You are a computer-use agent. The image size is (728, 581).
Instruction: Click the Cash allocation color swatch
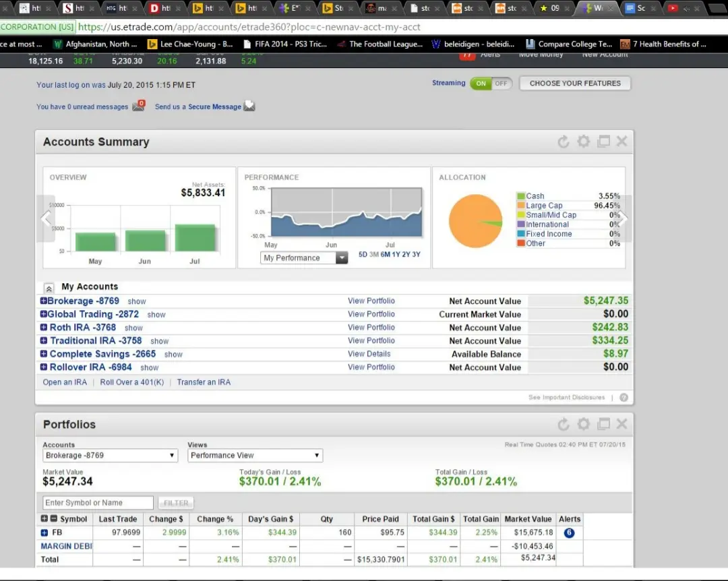click(x=521, y=196)
